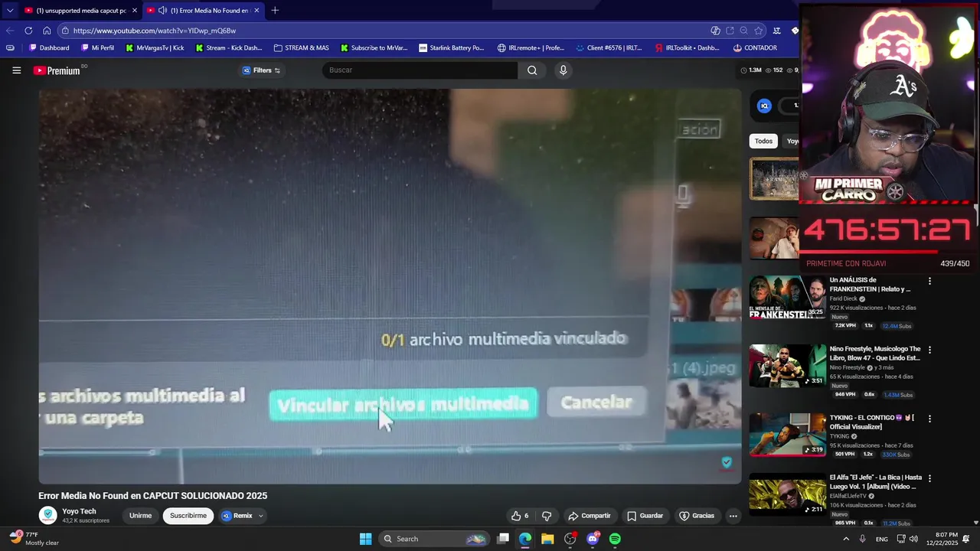The image size is (980, 551).
Task: Open the browser home page icon
Action: 47,31
